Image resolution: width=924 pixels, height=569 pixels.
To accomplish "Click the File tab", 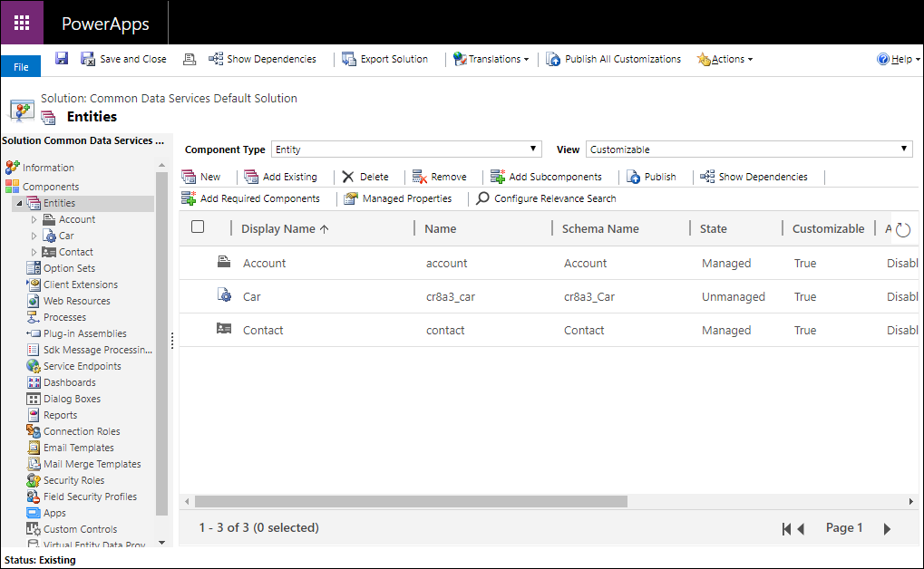I will coord(20,65).
